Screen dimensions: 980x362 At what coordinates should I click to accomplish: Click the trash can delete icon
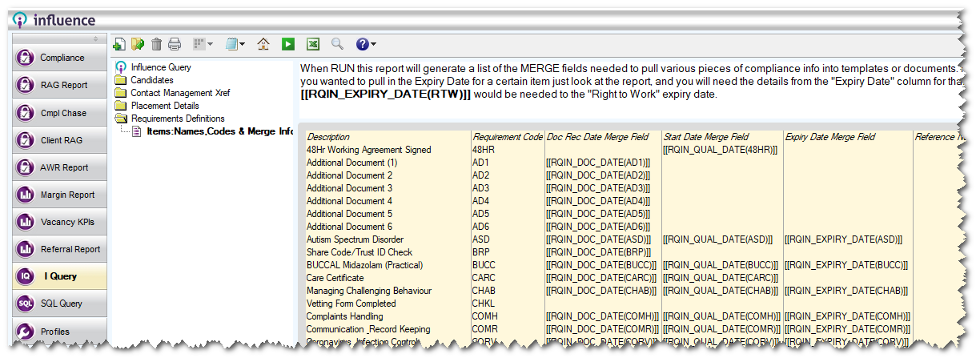(x=156, y=44)
